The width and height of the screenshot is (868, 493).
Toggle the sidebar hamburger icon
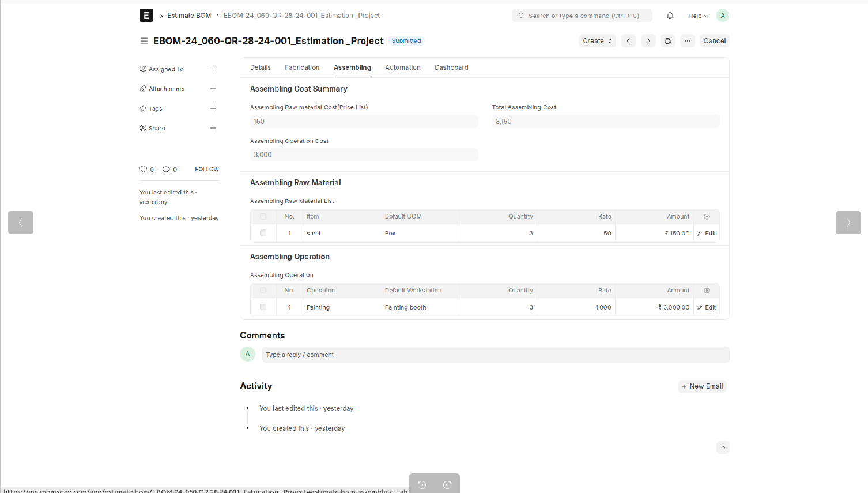point(144,41)
